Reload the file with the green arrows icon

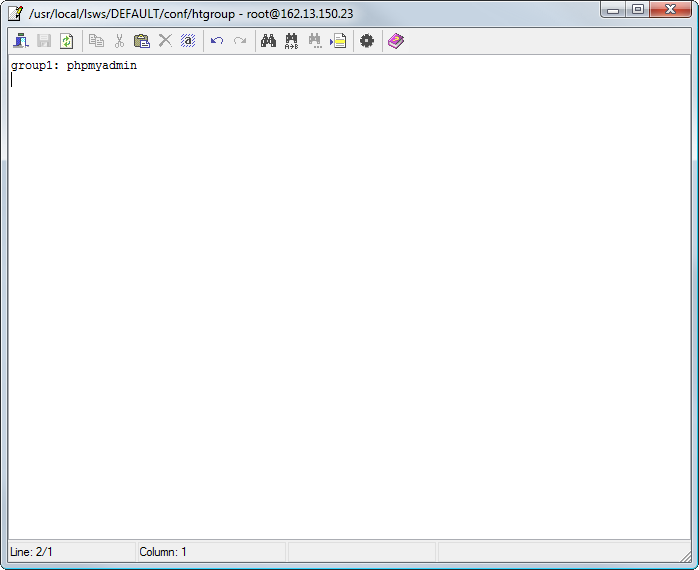click(67, 41)
